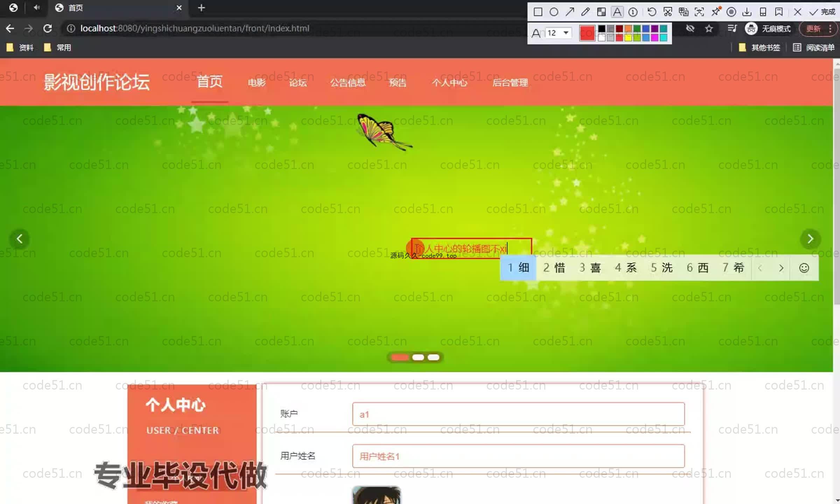Choose IME candidate 1 细

pyautogui.click(x=518, y=268)
